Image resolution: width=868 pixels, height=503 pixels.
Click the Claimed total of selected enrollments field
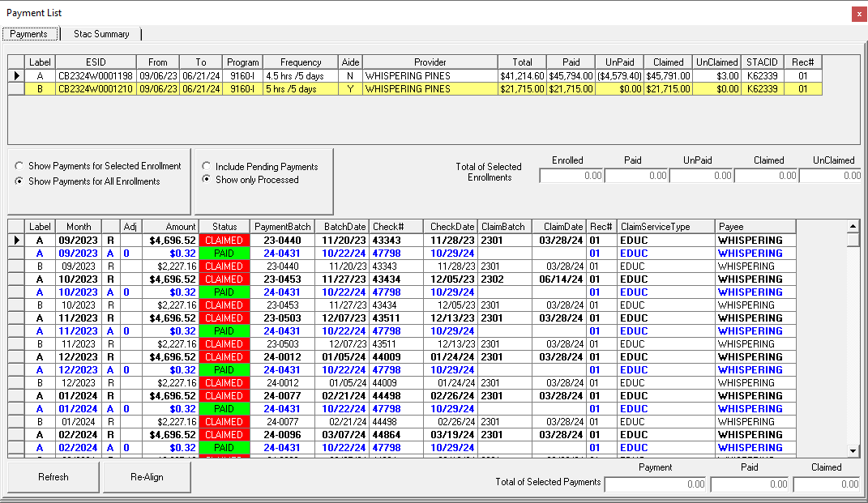[x=766, y=176]
